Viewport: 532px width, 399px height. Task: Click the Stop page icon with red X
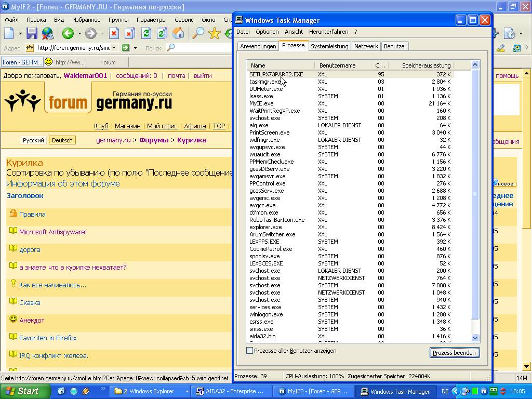click(x=114, y=33)
